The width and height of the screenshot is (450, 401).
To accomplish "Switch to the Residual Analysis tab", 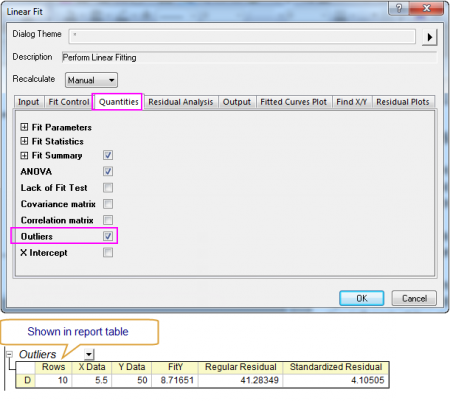I will [x=181, y=102].
